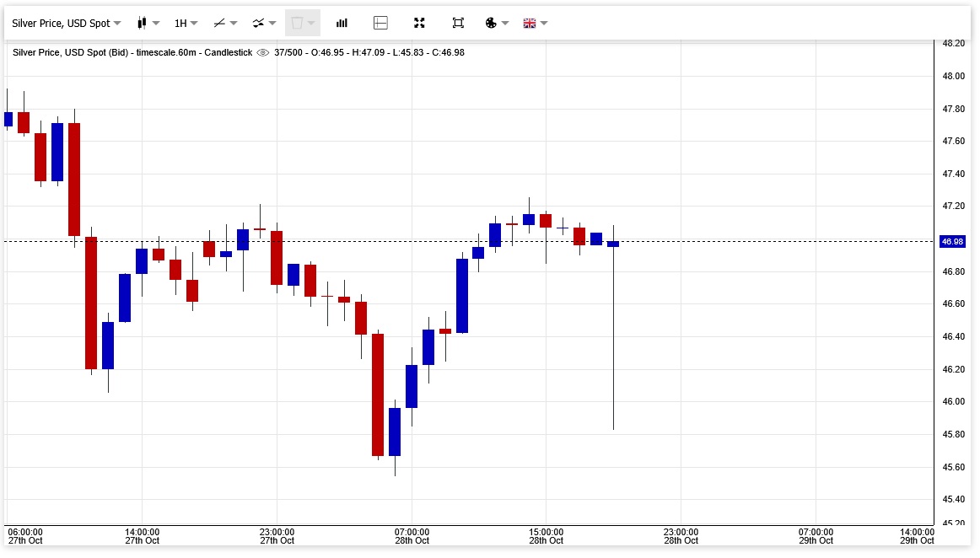The width and height of the screenshot is (980, 558).
Task: Click the screenshot frame icon
Action: click(x=458, y=23)
